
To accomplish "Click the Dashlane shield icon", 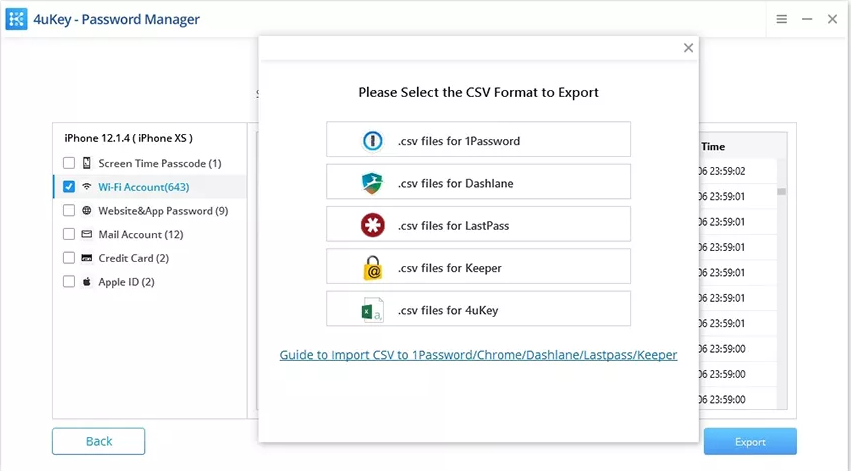I will pos(372,183).
